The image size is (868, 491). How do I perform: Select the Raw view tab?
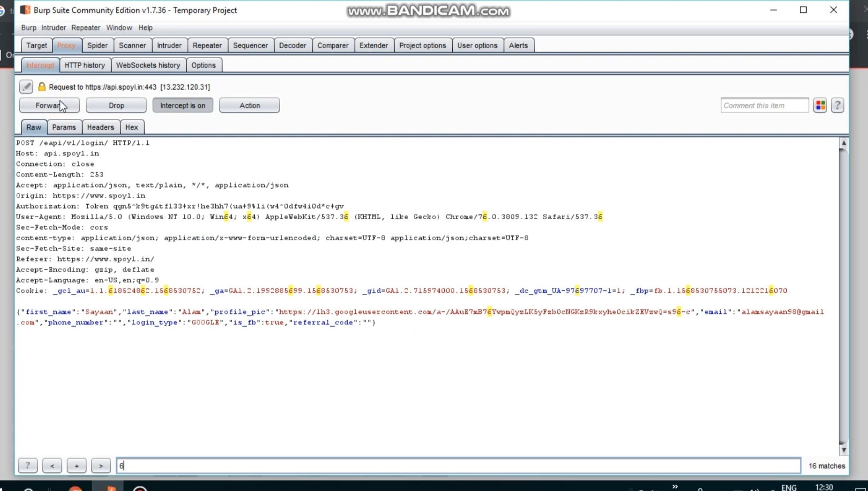pos(34,127)
